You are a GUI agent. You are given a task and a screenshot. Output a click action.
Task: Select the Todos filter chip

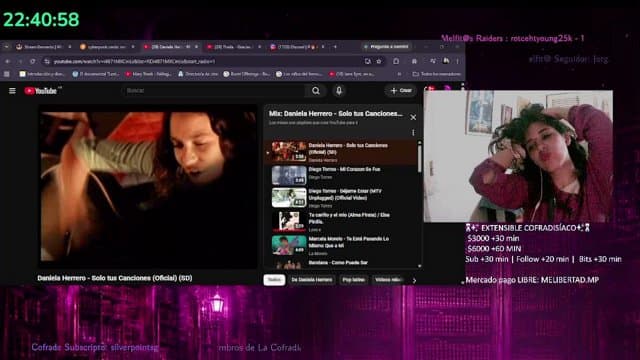tap(274, 280)
